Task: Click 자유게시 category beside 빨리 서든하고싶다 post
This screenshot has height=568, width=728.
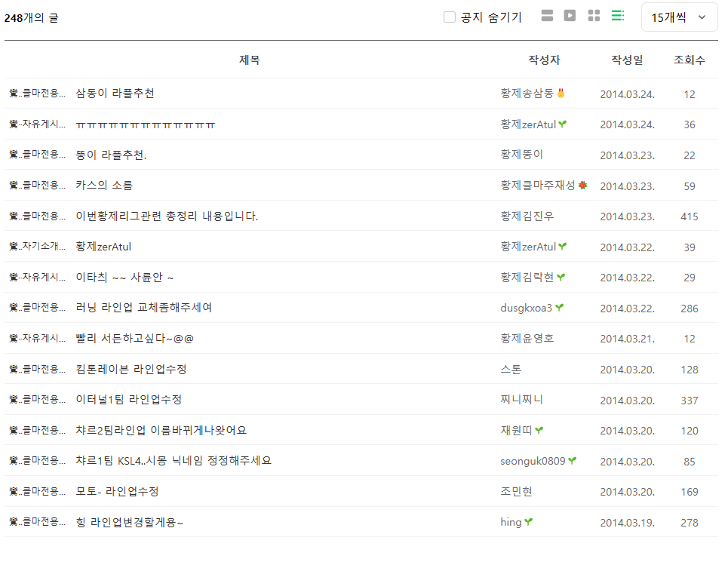Action: [42, 339]
